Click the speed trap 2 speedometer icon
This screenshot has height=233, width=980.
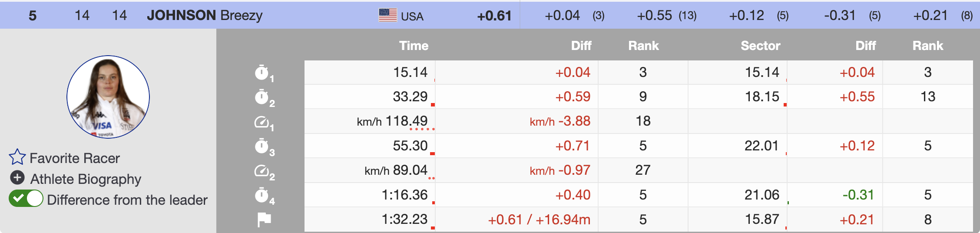[262, 171]
